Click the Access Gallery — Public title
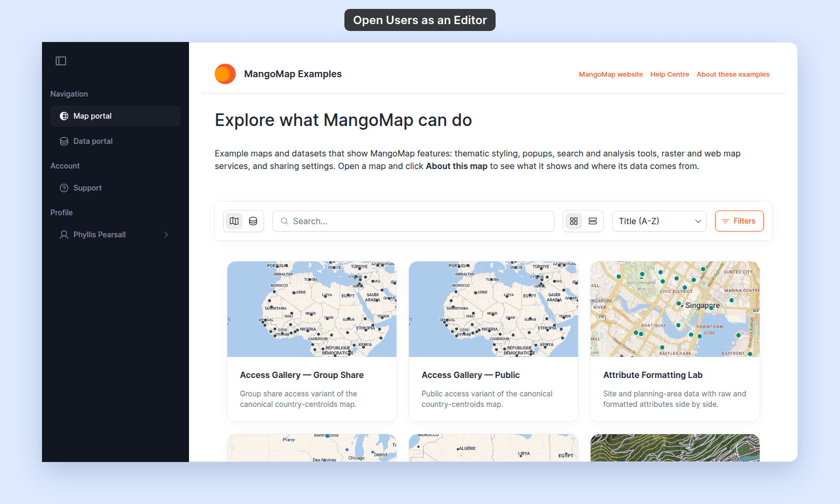Screen dimensions: 840x504 click(470, 375)
